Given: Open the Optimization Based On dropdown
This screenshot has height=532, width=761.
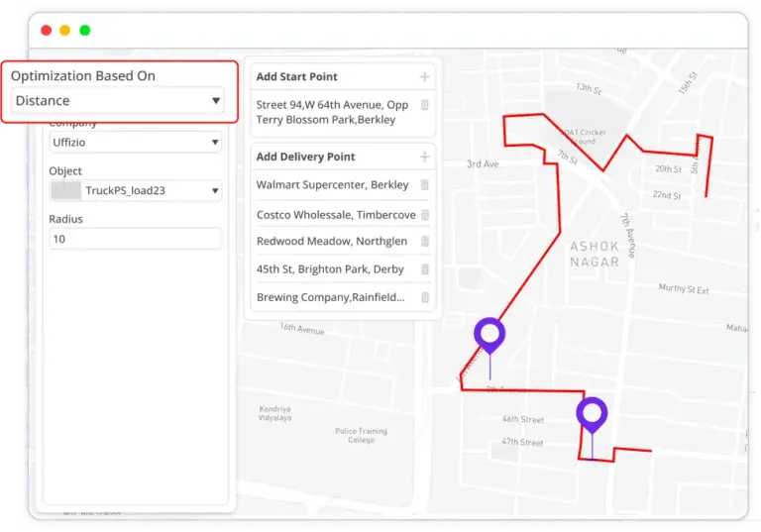Looking at the screenshot, I should coord(118,101).
